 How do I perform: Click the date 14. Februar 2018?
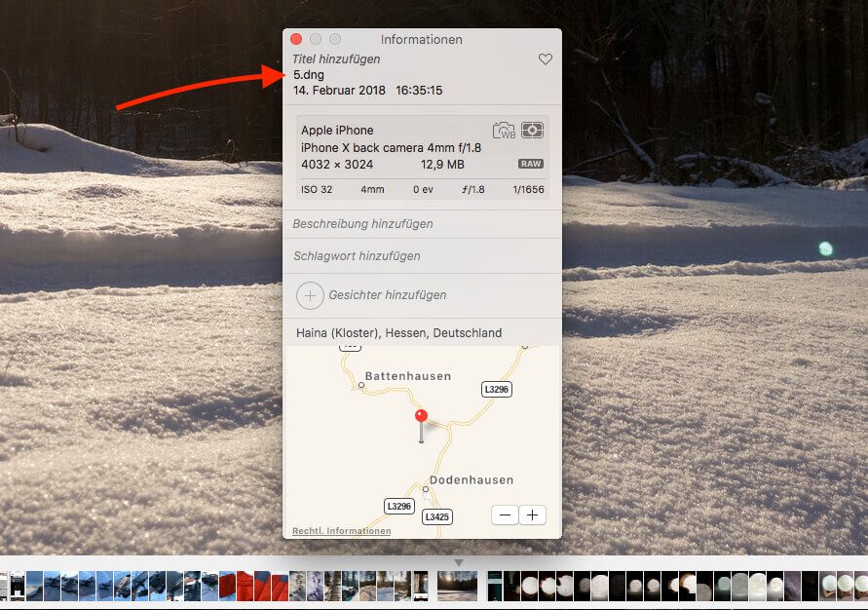click(x=340, y=91)
